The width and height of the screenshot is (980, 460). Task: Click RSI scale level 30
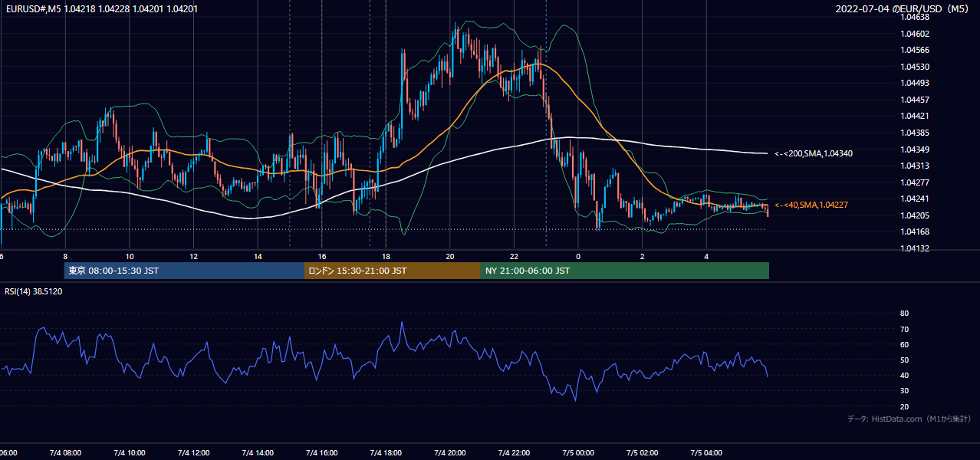[x=904, y=390]
